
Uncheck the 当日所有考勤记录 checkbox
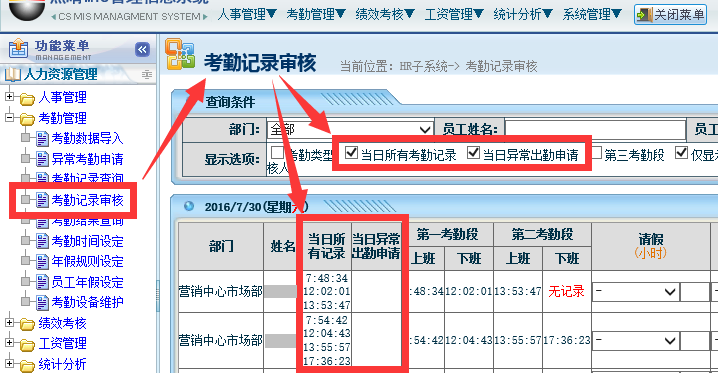coord(351,152)
